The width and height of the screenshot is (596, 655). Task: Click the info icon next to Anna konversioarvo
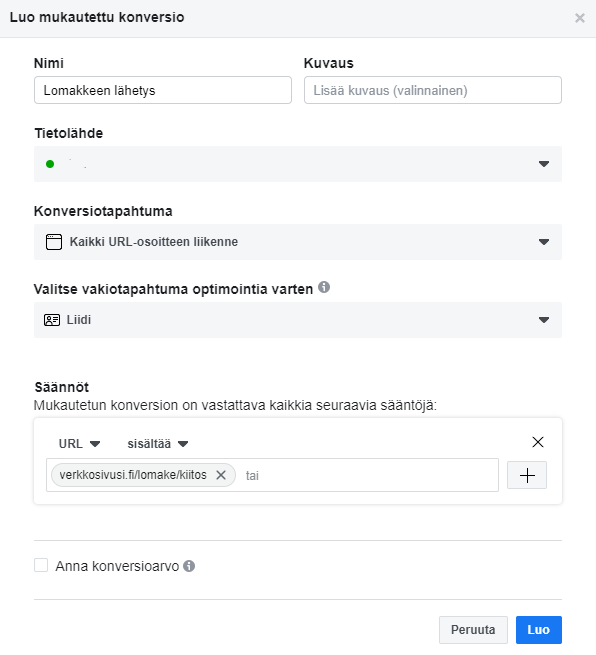tap(189, 566)
